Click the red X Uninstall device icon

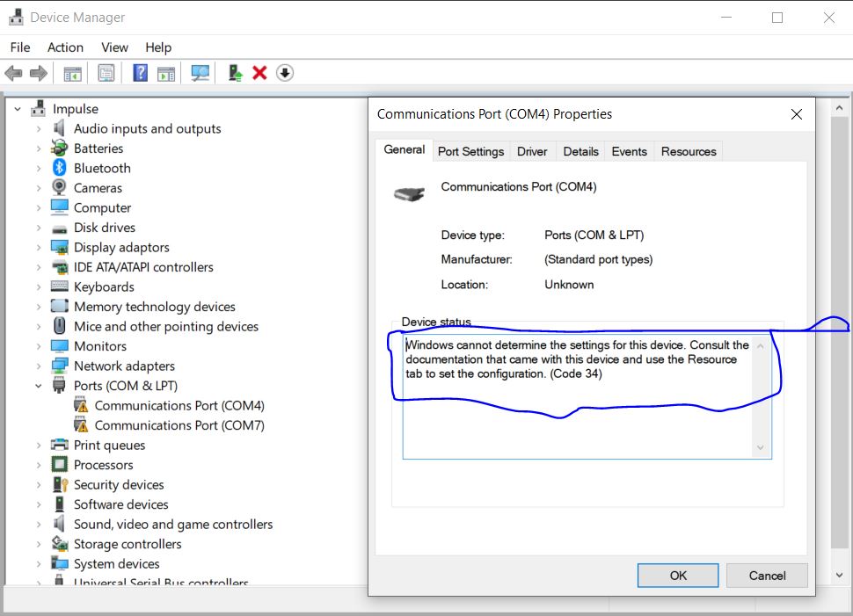tap(259, 73)
